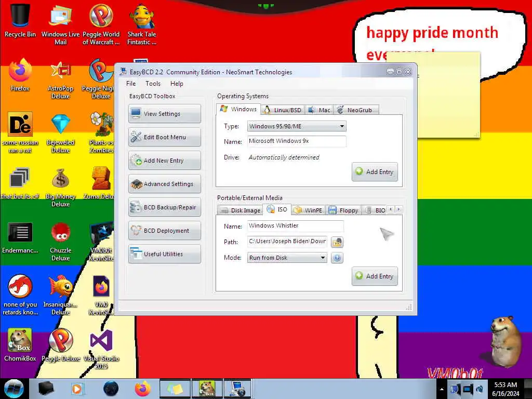Screen dimensions: 532x399
Task: Select the Insaniquarium Deluxe desktop icon
Action: pos(60,295)
